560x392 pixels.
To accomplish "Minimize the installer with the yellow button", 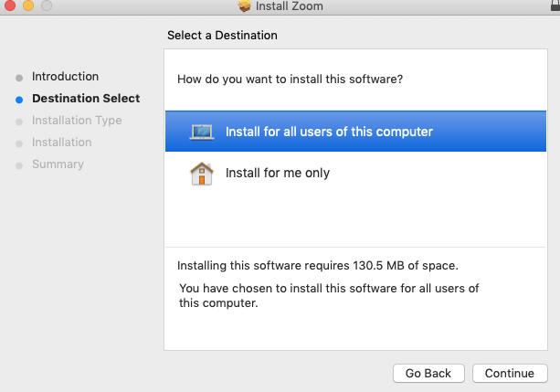I will pos(28,5).
